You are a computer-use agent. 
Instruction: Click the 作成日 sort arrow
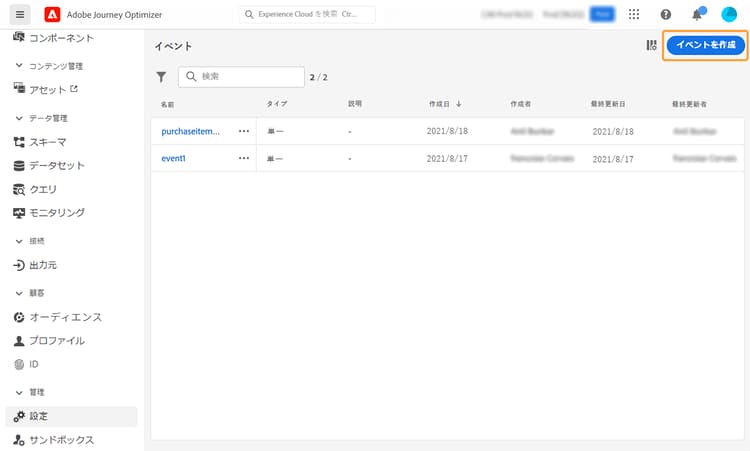click(x=458, y=104)
